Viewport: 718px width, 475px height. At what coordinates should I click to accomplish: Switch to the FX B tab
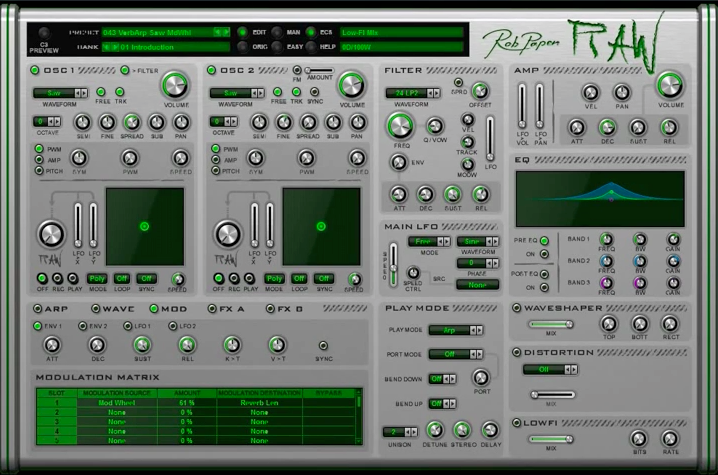pos(284,309)
